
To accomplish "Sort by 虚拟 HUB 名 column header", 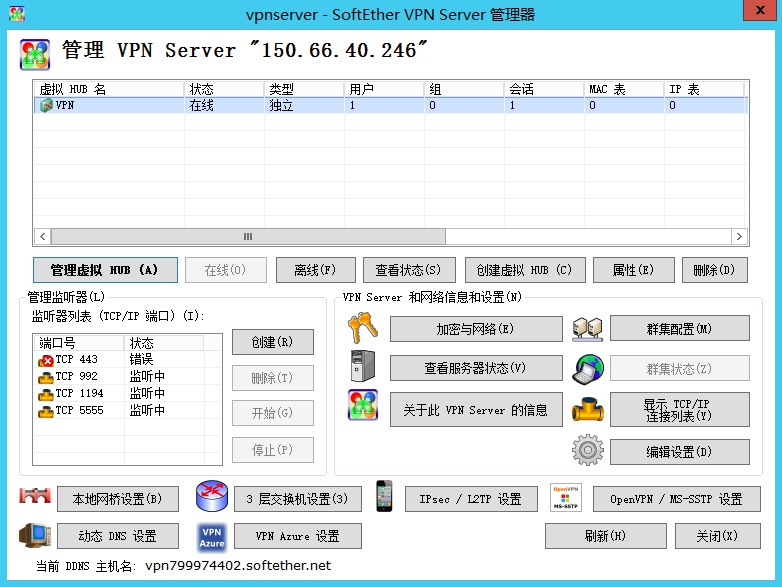I will pos(109,89).
